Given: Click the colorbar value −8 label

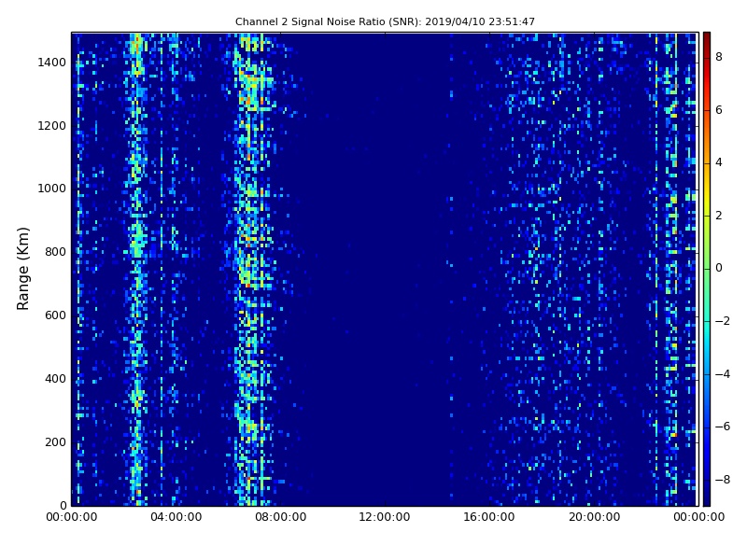Looking at the screenshot, I should [x=723, y=480].
